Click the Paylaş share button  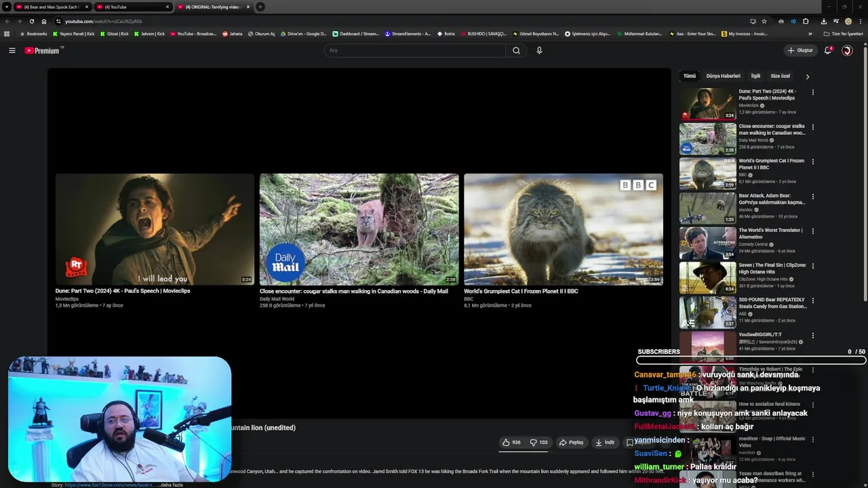[x=571, y=442]
